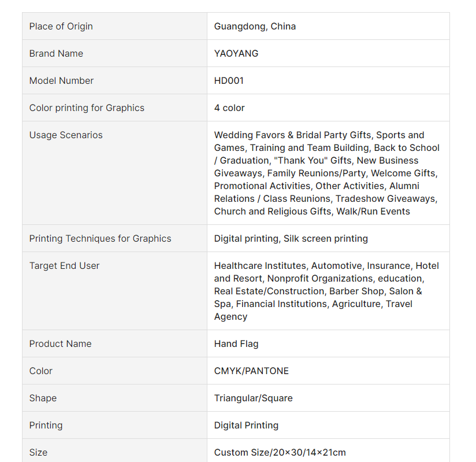Select the Usage Scenarios label
Viewport: 476px width, 462px height.
click(x=66, y=135)
